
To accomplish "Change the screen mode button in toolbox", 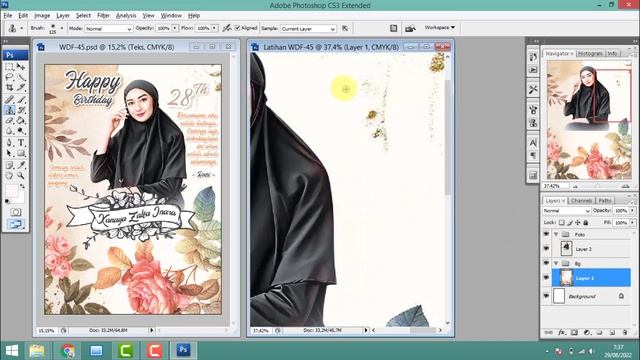I will click(x=16, y=224).
